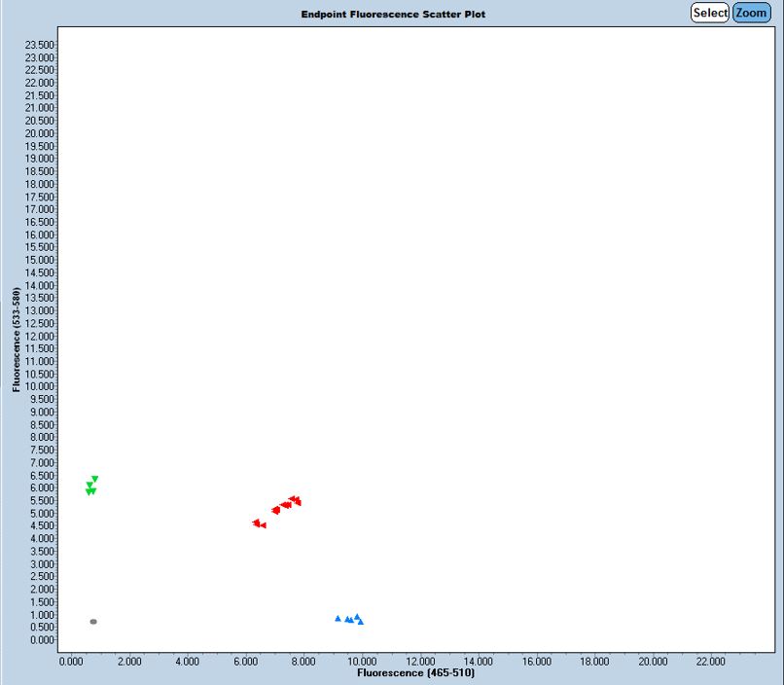Image resolution: width=784 pixels, height=685 pixels.
Task: Click the 0.000 tick on the x-axis
Action: click(x=71, y=661)
